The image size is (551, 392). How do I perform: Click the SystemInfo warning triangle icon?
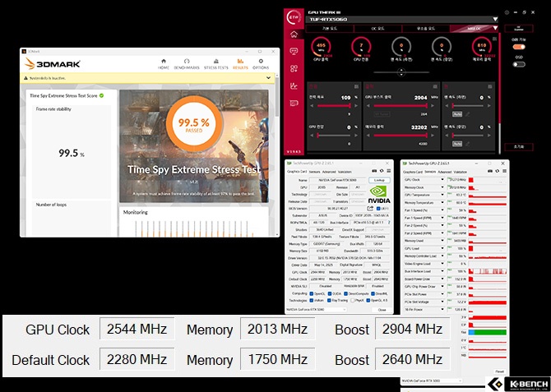pos(25,78)
